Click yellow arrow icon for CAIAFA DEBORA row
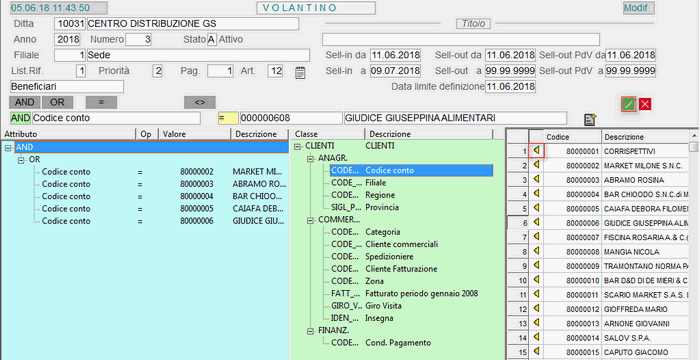 pos(536,208)
